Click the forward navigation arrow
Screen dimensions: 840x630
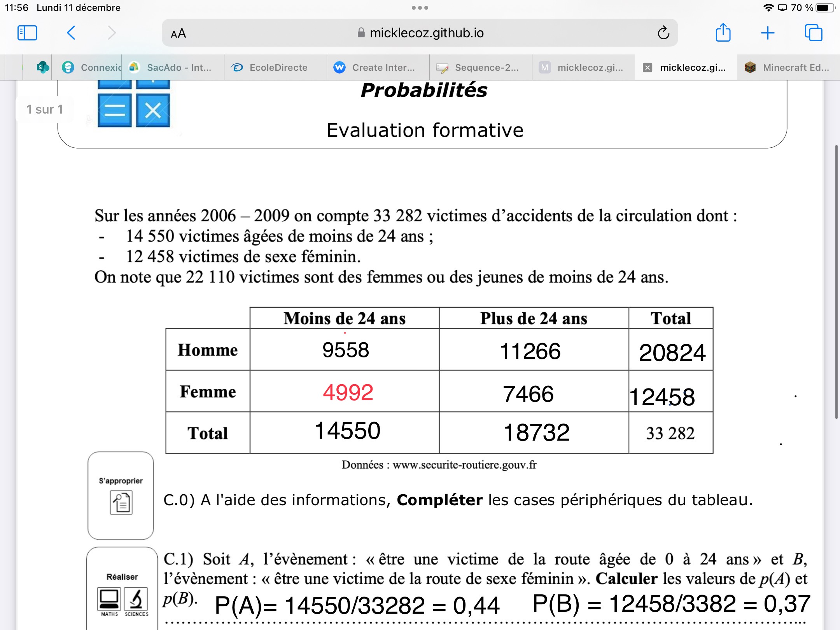(112, 33)
